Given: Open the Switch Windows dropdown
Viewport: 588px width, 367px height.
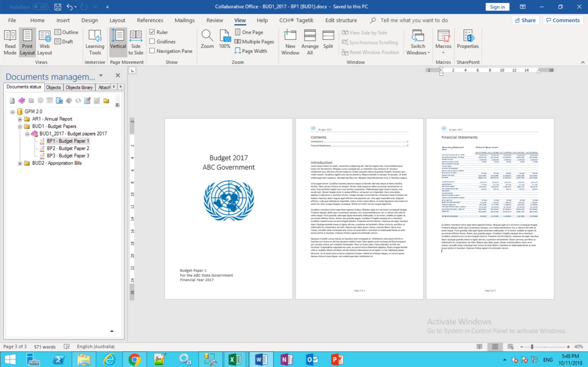Looking at the screenshot, I should (x=418, y=43).
